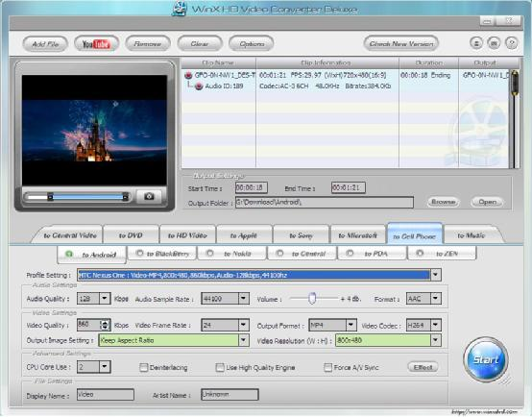The image size is (532, 417).
Task: Switch to the to General Video tab
Action: tap(70, 235)
